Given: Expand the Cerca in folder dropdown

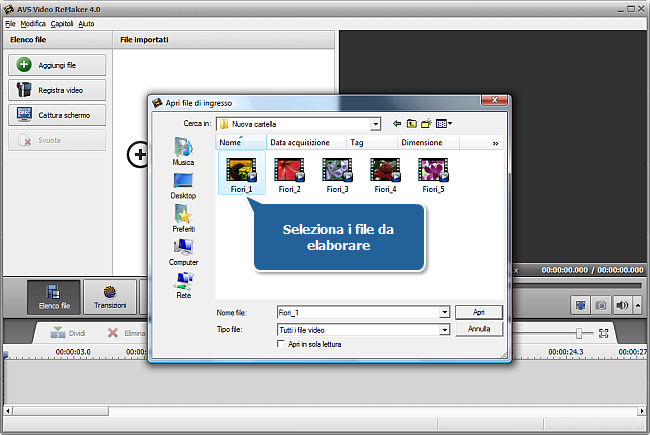Looking at the screenshot, I should pos(375,124).
